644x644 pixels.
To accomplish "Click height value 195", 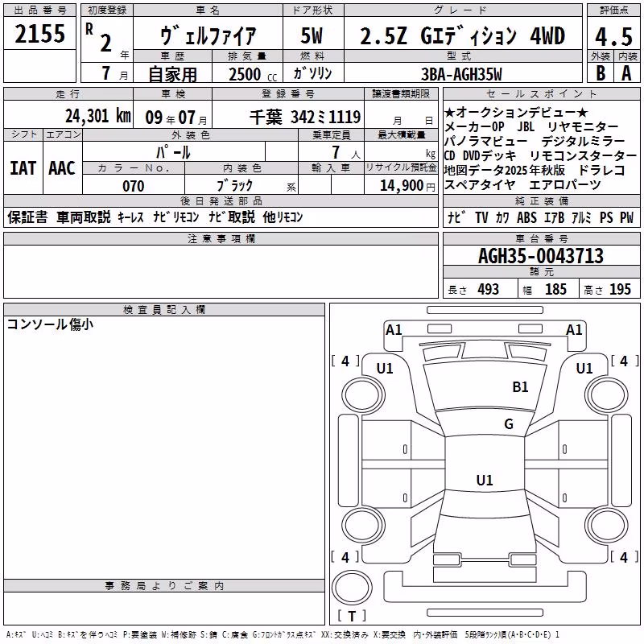I will [620, 290].
